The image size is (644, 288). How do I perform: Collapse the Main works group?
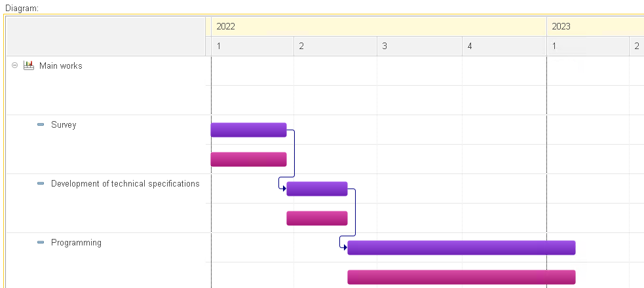click(15, 65)
